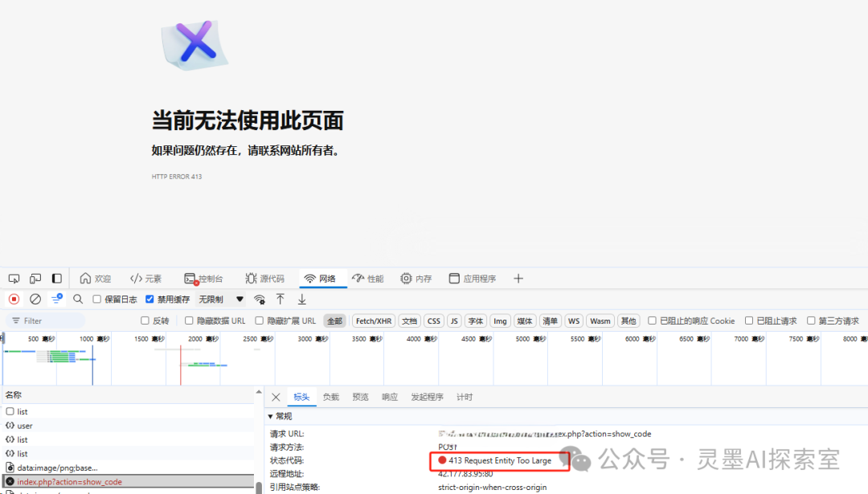Click the plus icon to add tool
868x494 pixels.
pos(518,278)
